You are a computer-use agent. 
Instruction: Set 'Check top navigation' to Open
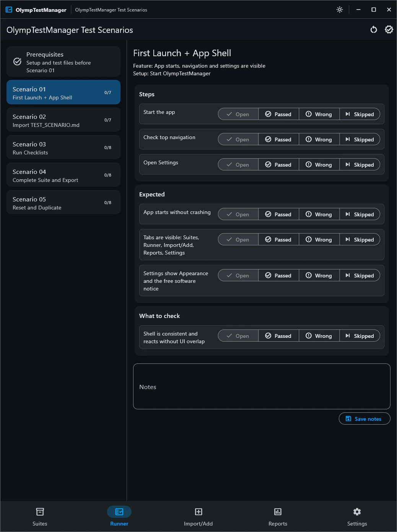click(x=238, y=139)
